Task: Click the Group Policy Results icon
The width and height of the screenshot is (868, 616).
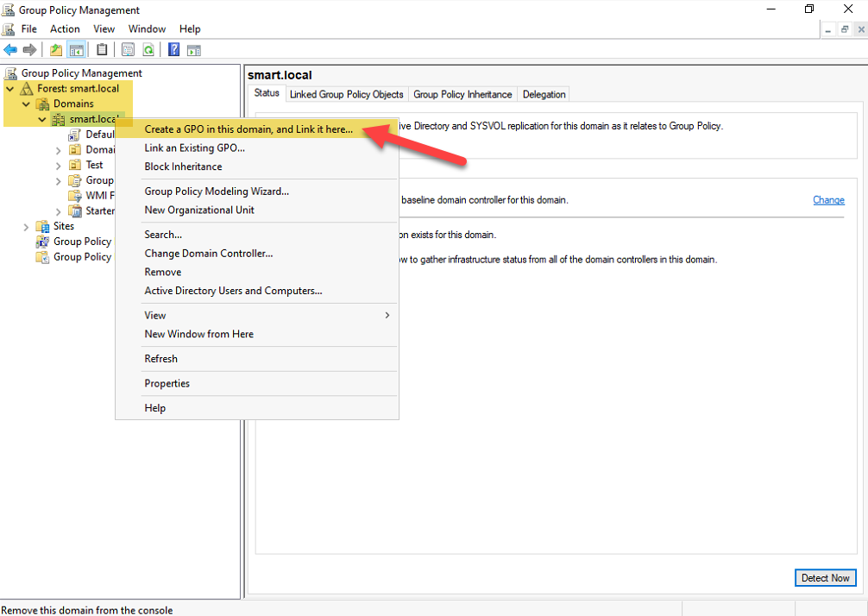Action: tap(42, 257)
